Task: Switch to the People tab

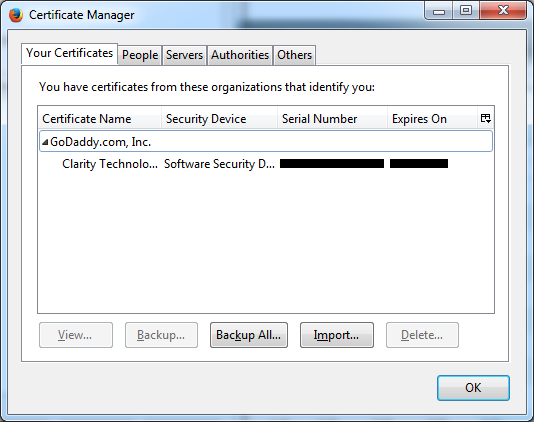Action: (140, 55)
